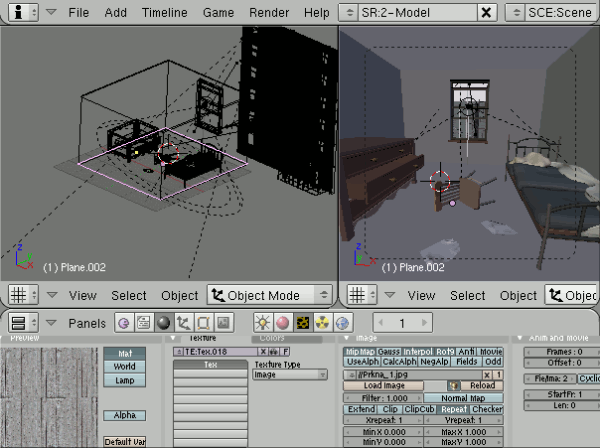Toggle the Interpol option
Image resolution: width=600 pixels, height=448 pixels.
click(x=418, y=352)
